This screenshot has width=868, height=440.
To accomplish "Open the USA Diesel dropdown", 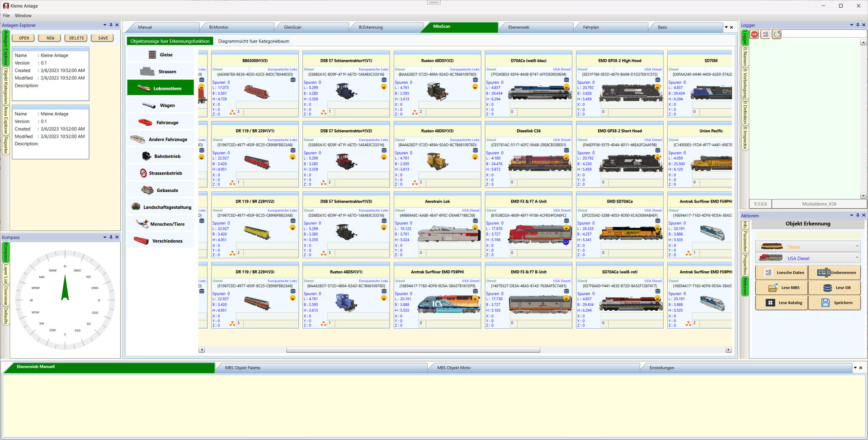I will (857, 258).
